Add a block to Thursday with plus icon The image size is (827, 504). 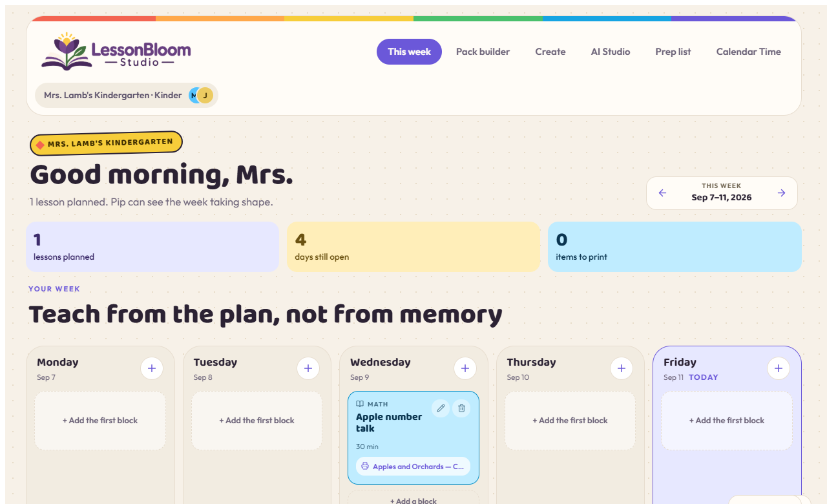point(622,368)
